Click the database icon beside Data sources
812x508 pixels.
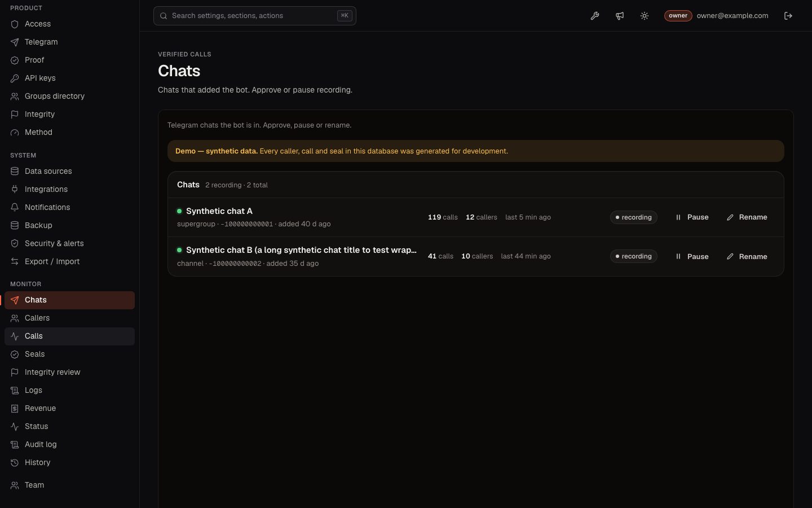[x=15, y=172]
